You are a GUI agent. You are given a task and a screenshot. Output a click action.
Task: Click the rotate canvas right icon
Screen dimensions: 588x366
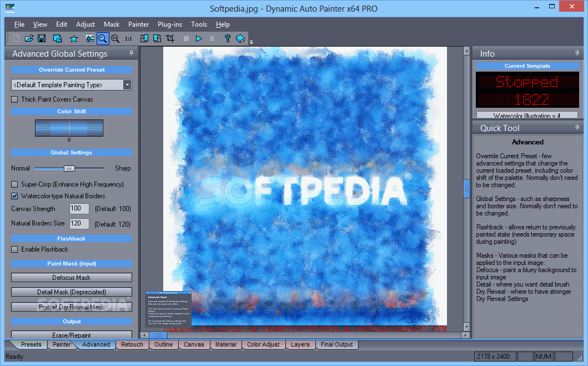click(x=157, y=38)
